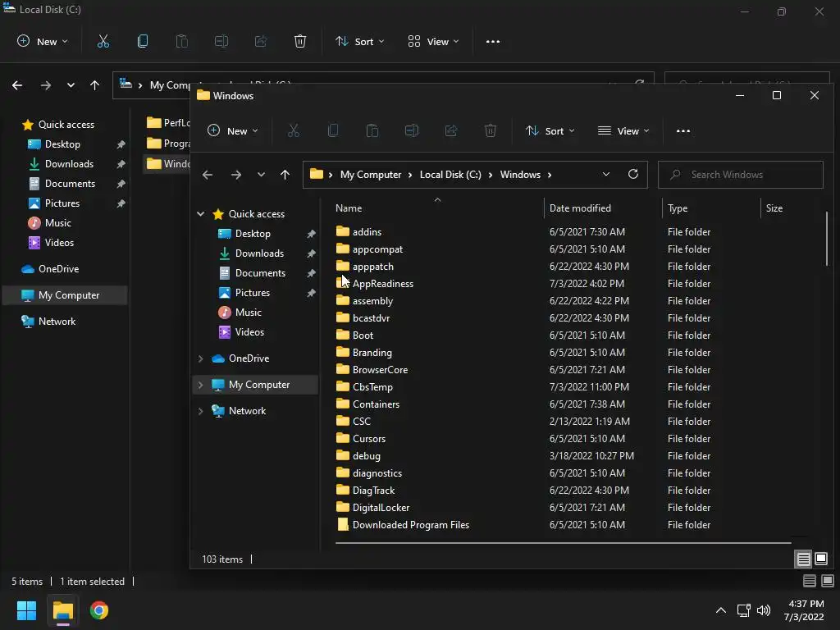The height and width of the screenshot is (630, 840).
Task: Switch to large thumbnails view in Windows window
Action: 821,559
